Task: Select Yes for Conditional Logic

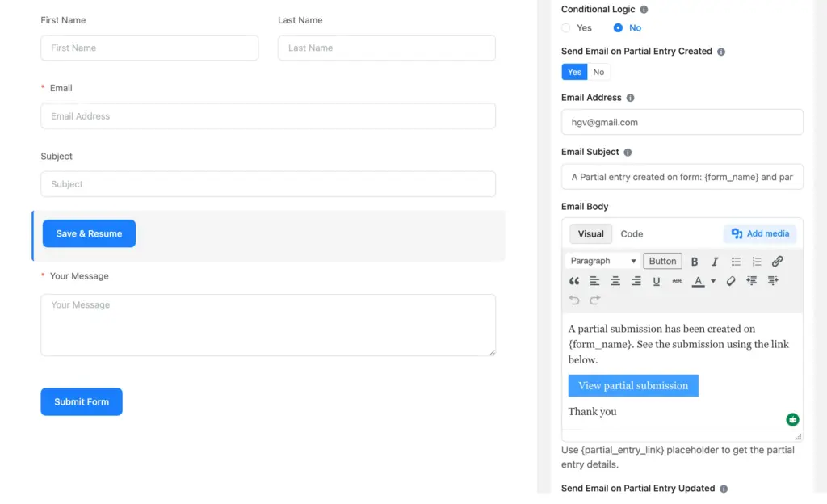Action: click(566, 27)
